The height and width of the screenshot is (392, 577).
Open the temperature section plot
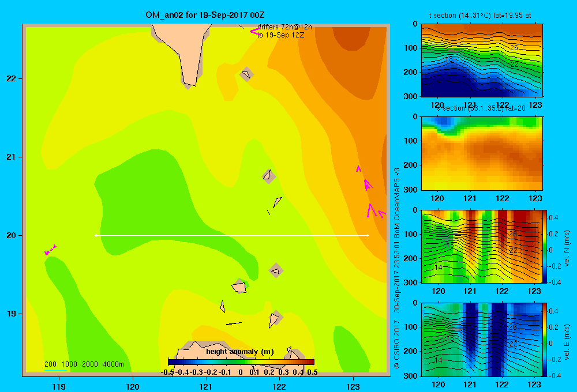tap(482, 61)
